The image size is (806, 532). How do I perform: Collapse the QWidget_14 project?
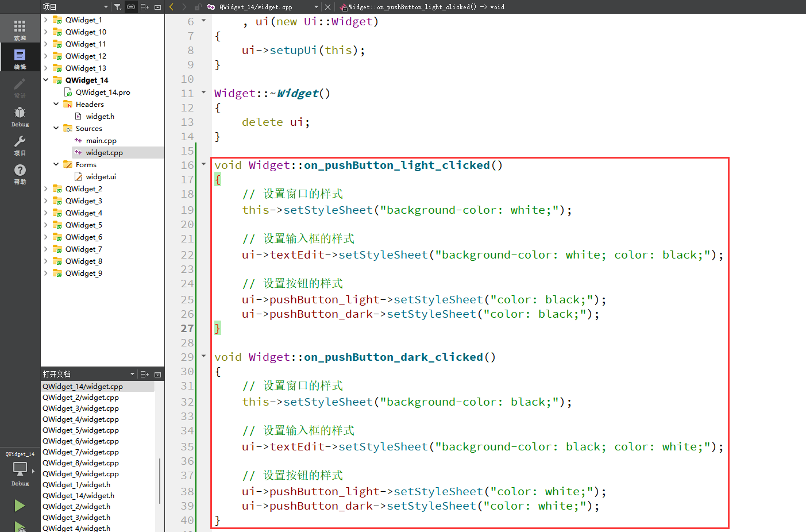tap(46, 80)
